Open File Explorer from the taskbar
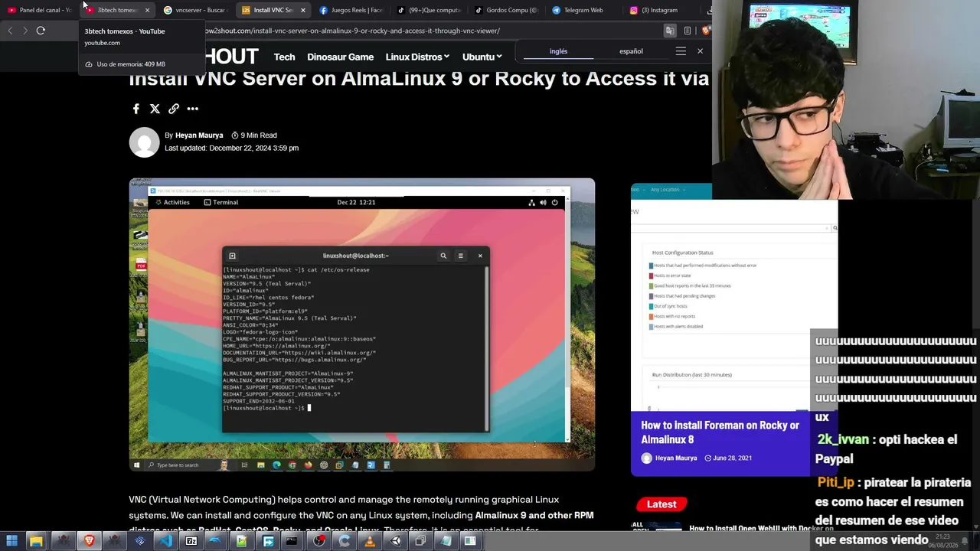The image size is (980, 551). coord(36,541)
